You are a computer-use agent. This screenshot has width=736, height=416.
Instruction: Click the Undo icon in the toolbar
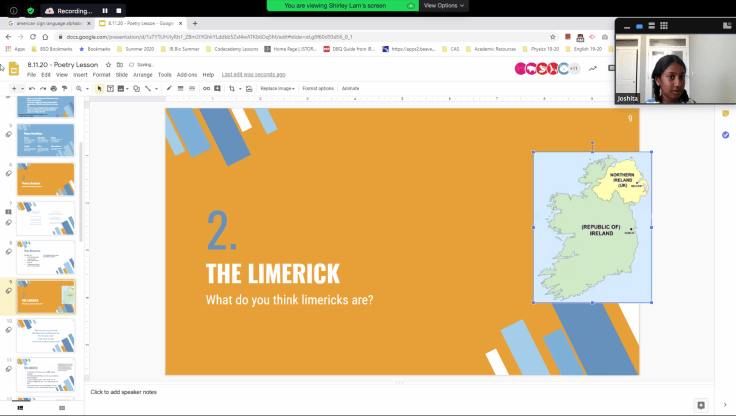(32, 88)
